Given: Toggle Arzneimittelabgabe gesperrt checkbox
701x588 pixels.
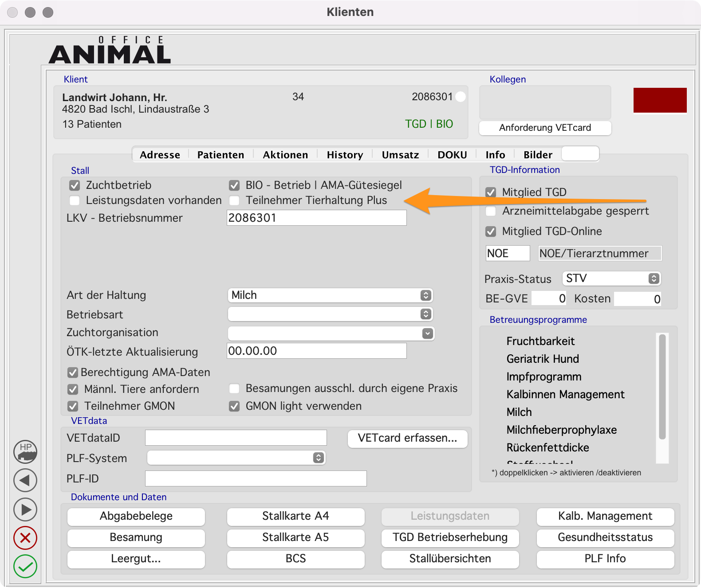Looking at the screenshot, I should 491,211.
